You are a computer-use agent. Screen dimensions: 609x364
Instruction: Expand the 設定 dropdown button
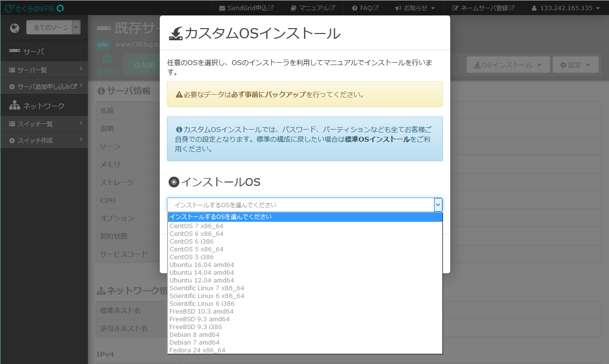click(575, 64)
